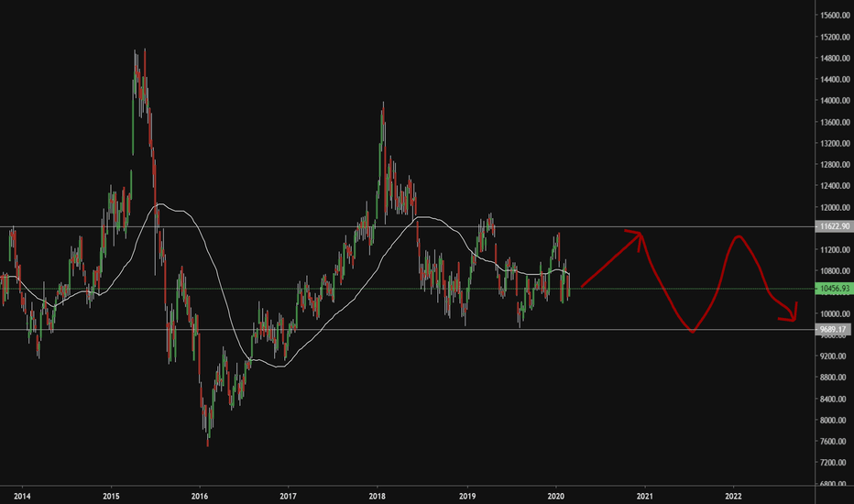Click the 13600.00 price scale label
The height and width of the screenshot is (504, 854).
(x=836, y=122)
